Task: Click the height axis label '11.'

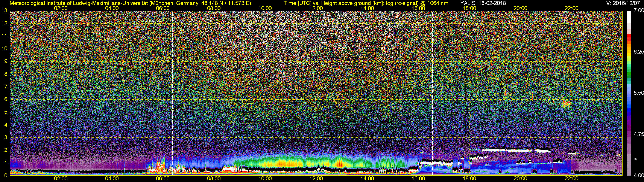Action: click(5, 36)
